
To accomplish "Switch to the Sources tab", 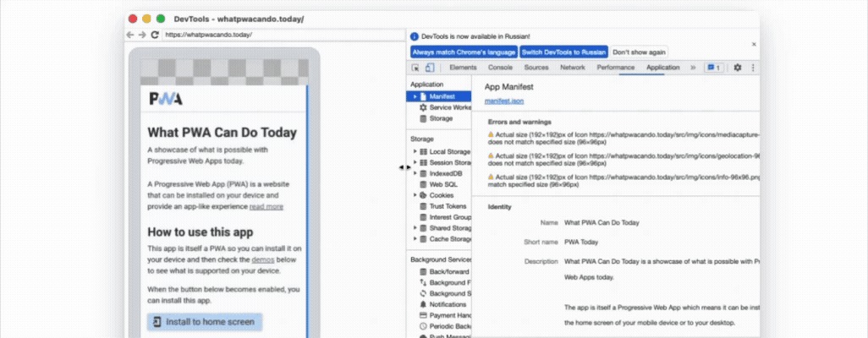I will click(x=536, y=68).
